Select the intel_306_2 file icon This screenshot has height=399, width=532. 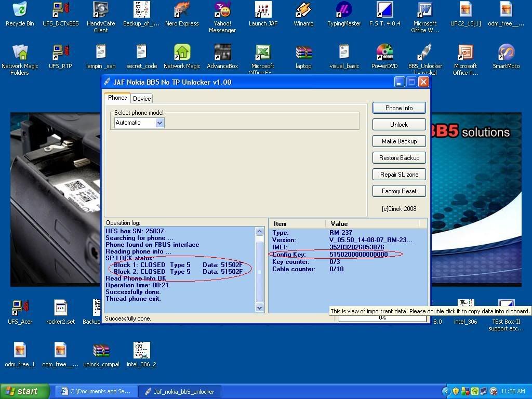[141, 355]
